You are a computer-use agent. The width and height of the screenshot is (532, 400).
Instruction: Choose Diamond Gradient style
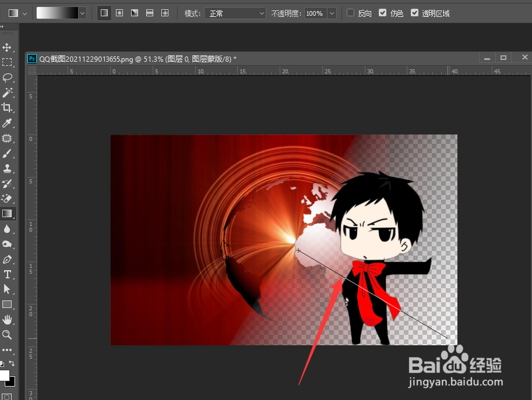pyautogui.click(x=165, y=13)
